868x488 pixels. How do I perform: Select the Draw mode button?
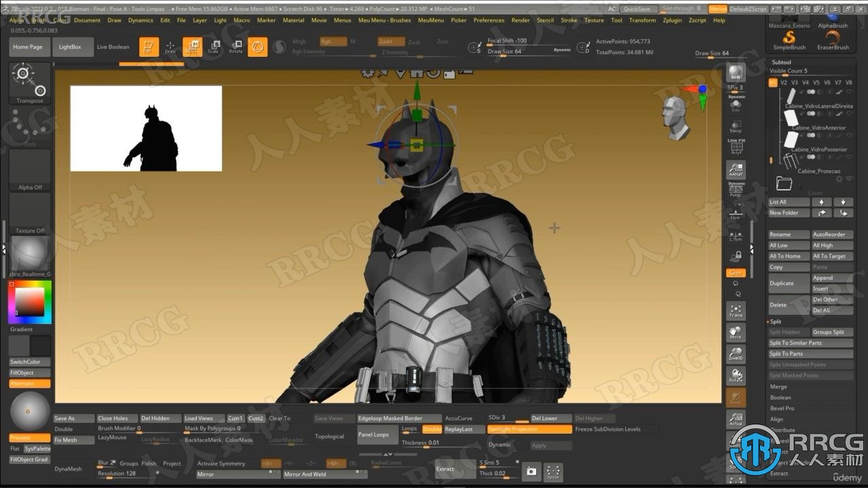click(x=170, y=47)
